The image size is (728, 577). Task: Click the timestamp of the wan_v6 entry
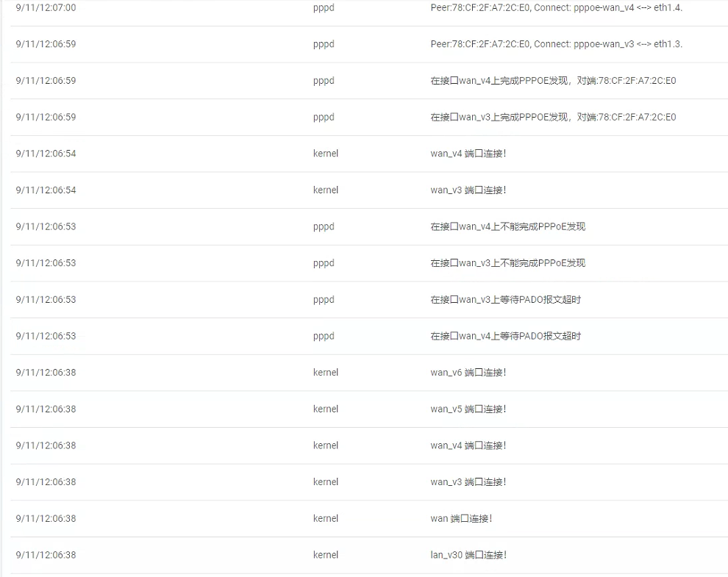point(46,373)
